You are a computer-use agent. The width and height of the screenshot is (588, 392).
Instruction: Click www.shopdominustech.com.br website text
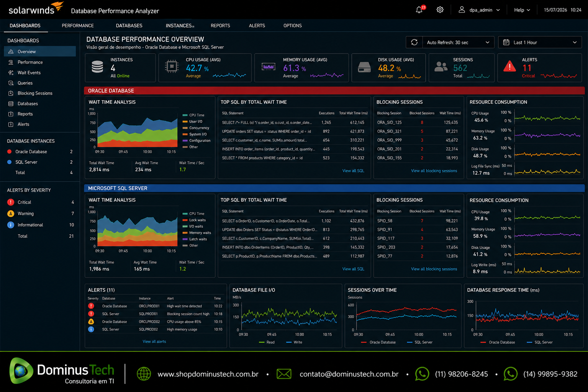tap(208, 374)
